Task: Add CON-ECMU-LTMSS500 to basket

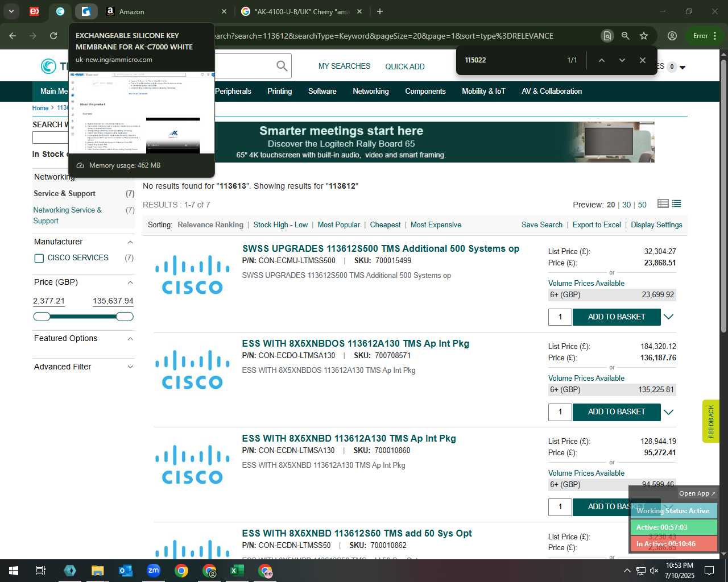Action: click(617, 317)
